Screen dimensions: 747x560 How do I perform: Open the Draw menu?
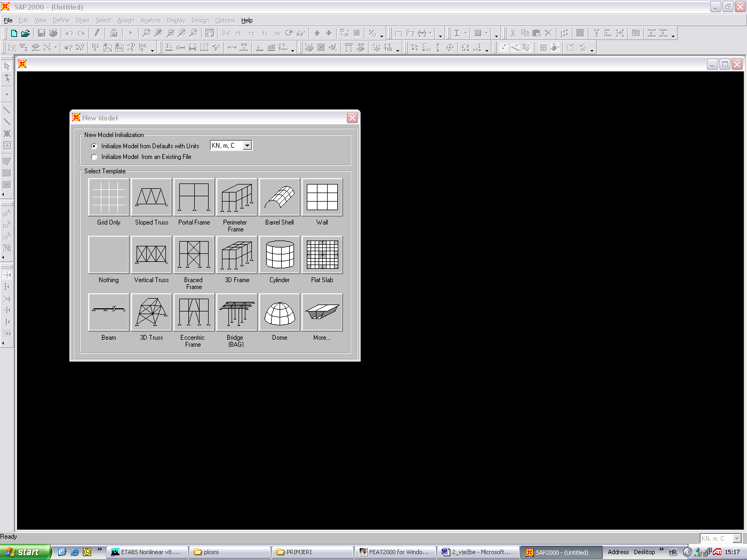tap(82, 20)
